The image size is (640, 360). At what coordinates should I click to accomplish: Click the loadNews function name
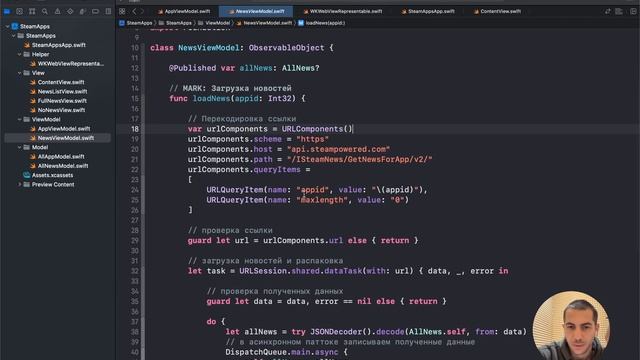coord(211,99)
